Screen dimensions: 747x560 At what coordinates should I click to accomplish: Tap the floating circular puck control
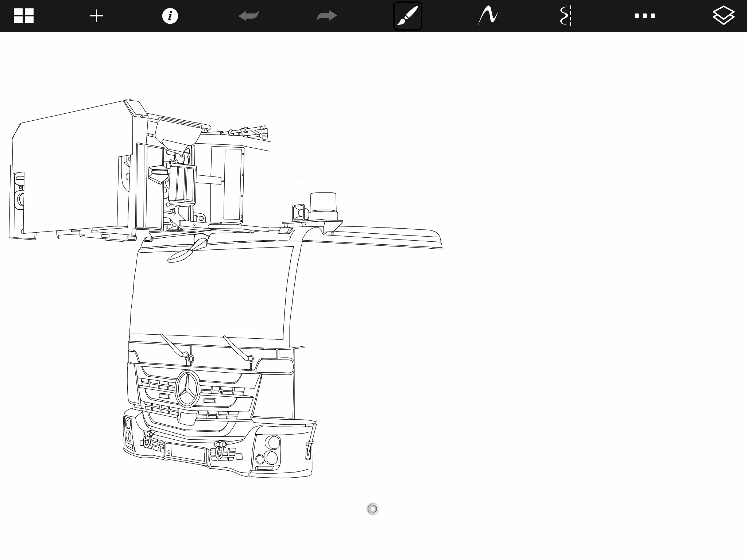click(373, 509)
